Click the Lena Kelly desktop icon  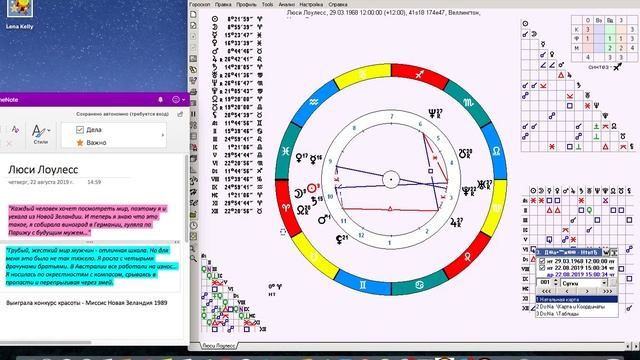pos(19,15)
